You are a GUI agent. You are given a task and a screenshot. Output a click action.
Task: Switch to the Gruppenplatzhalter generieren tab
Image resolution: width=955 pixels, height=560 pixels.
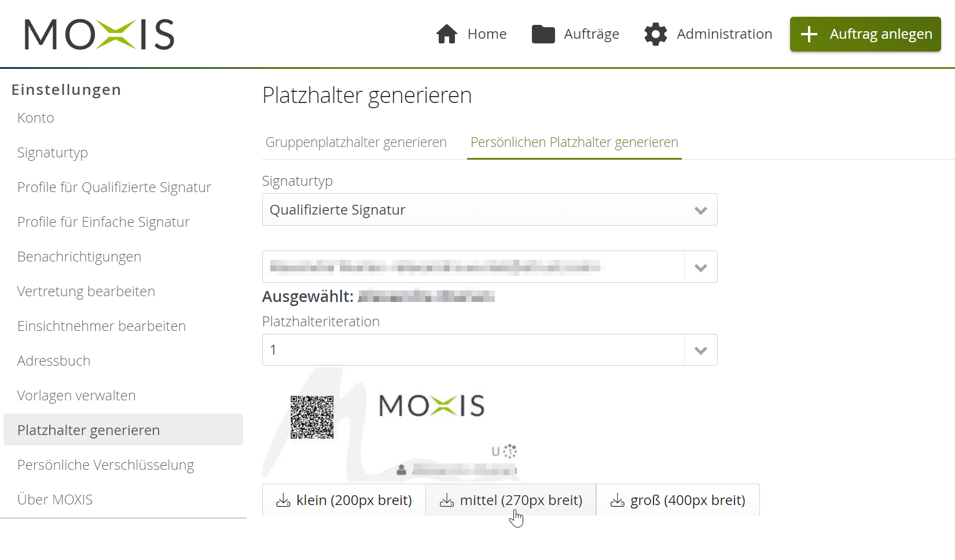pos(355,142)
